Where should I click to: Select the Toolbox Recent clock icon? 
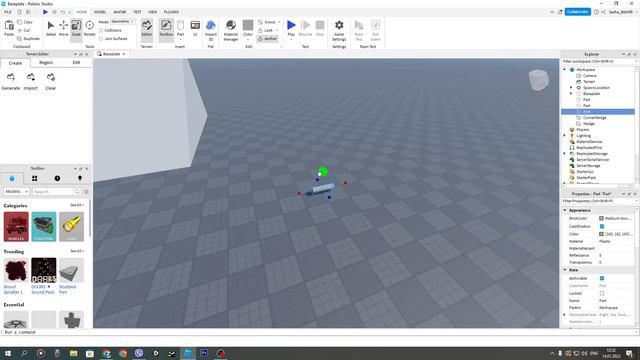pyautogui.click(x=57, y=178)
